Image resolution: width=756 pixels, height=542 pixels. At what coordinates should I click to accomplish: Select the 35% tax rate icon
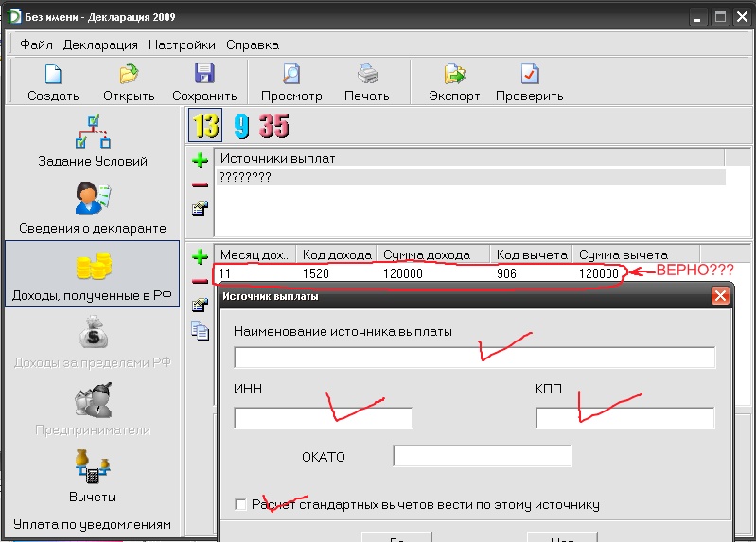[x=274, y=126]
